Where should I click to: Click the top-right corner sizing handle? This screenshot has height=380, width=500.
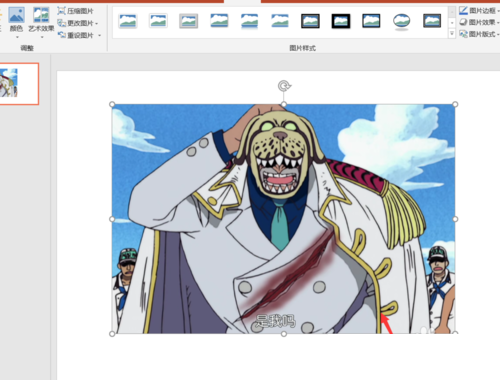(455, 104)
